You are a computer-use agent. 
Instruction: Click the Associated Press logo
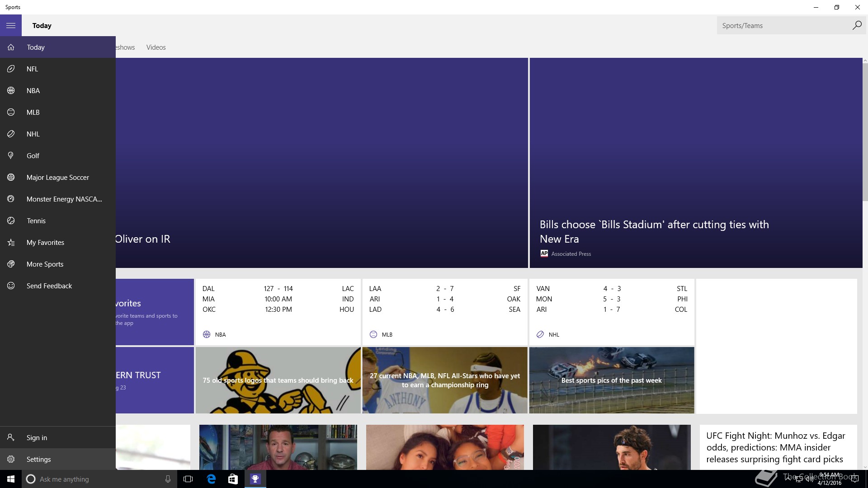point(544,253)
